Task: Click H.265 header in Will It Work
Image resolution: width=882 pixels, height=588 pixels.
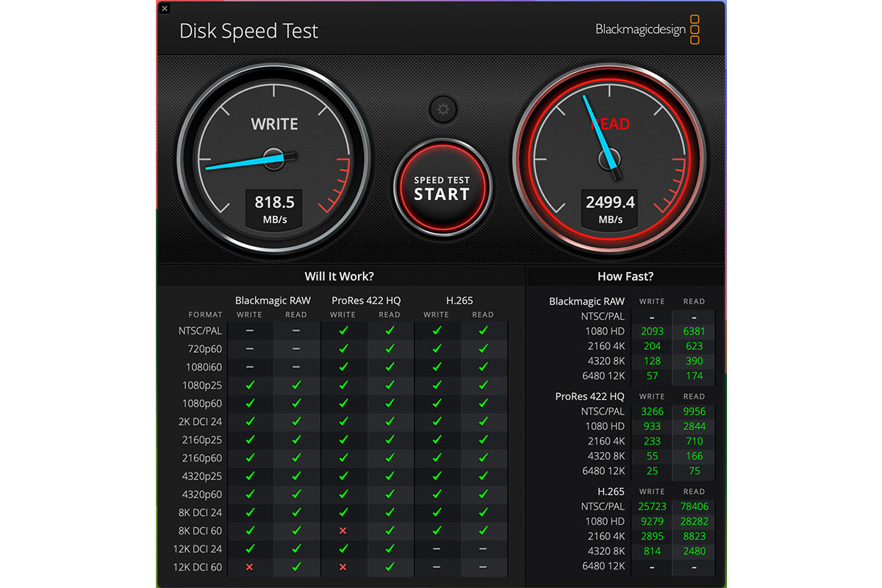Action: click(x=459, y=300)
